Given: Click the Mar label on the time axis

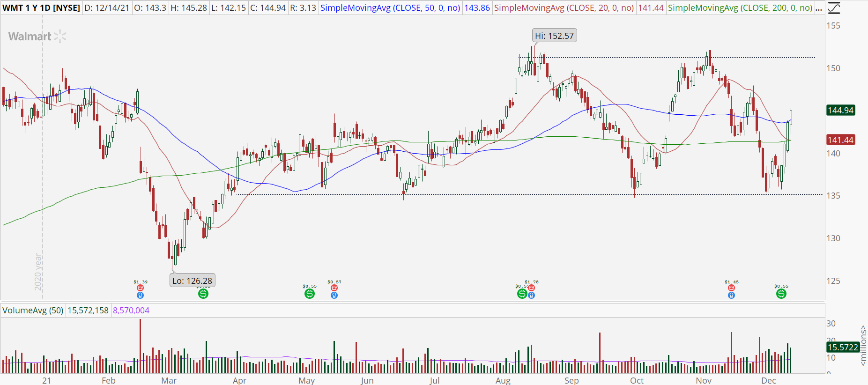Looking at the screenshot, I should coord(169,380).
